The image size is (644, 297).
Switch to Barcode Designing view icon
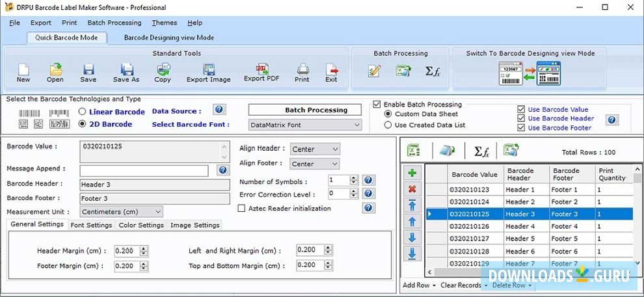pos(530,73)
